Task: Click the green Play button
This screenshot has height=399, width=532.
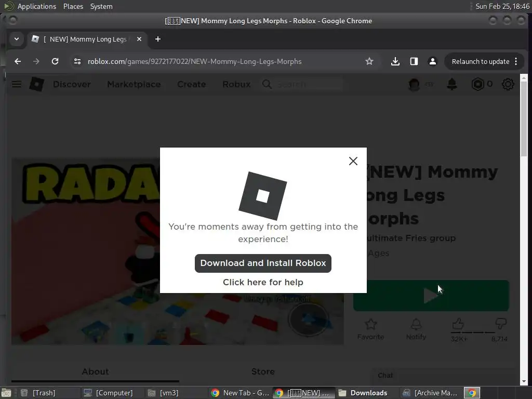Action: pyautogui.click(x=431, y=296)
